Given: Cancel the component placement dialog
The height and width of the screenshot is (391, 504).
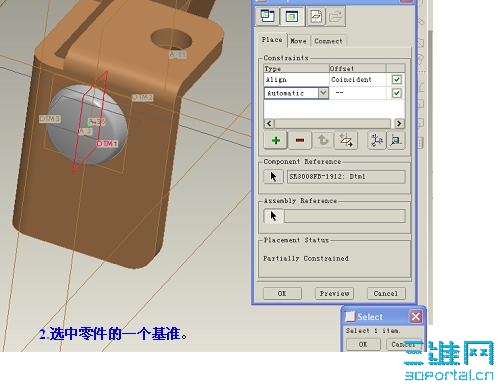Looking at the screenshot, I should coord(386,293).
